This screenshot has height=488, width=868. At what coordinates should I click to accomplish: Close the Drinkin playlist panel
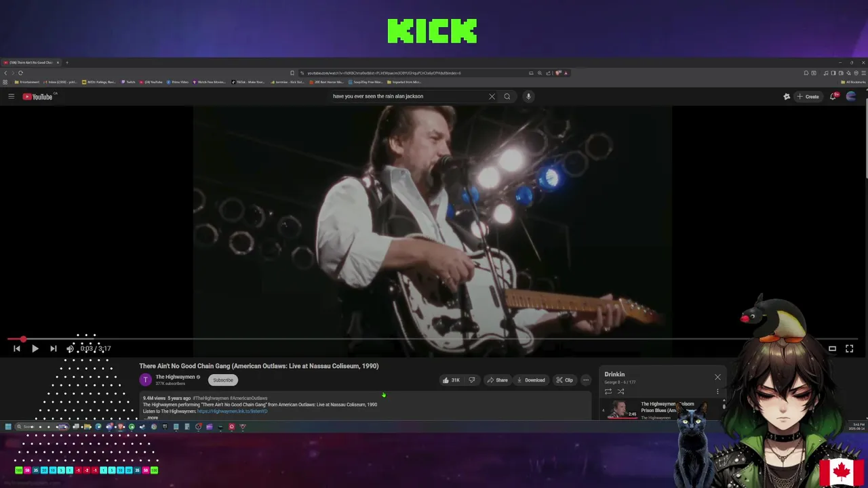(x=717, y=377)
